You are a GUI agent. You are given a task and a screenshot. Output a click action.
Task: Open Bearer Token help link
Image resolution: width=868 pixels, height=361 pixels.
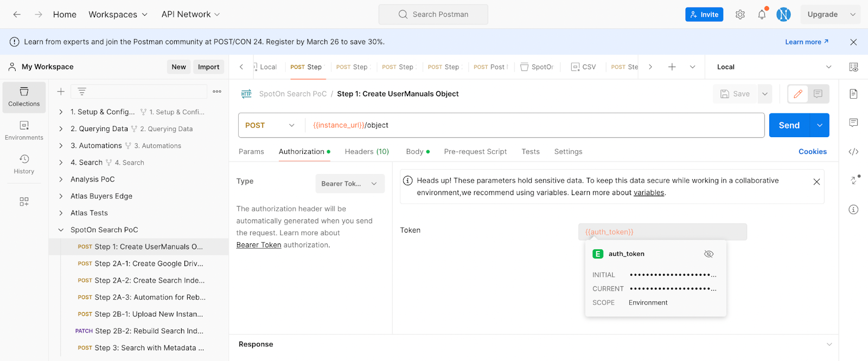click(x=259, y=245)
